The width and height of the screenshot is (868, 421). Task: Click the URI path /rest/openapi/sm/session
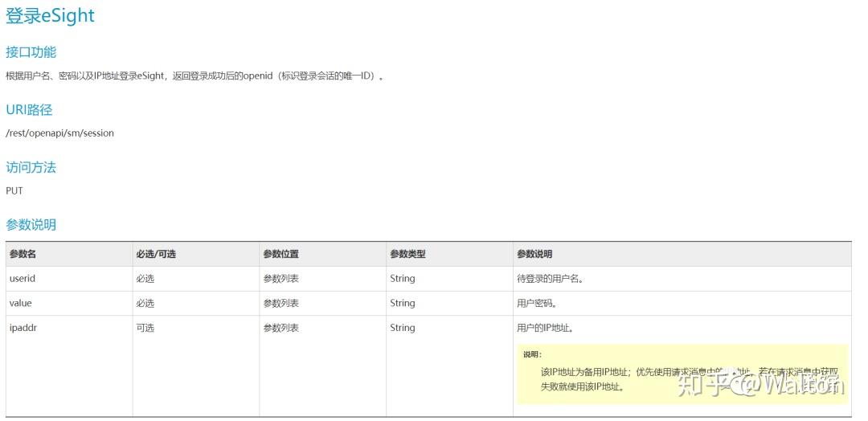pyautogui.click(x=59, y=133)
